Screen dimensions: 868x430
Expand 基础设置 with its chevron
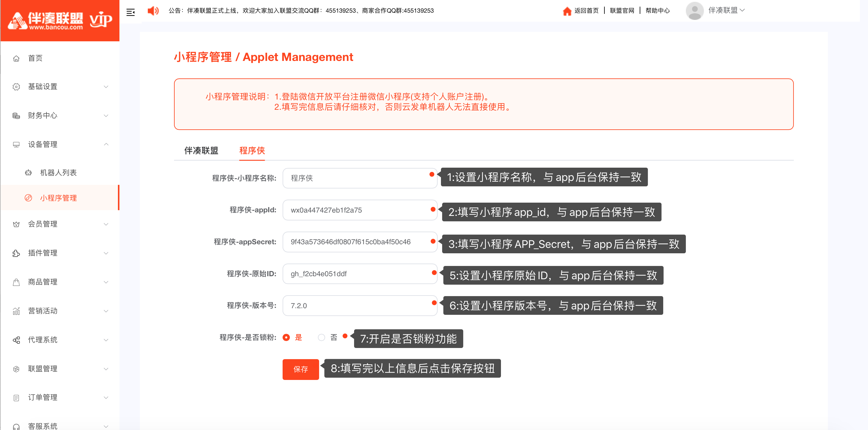click(x=106, y=87)
